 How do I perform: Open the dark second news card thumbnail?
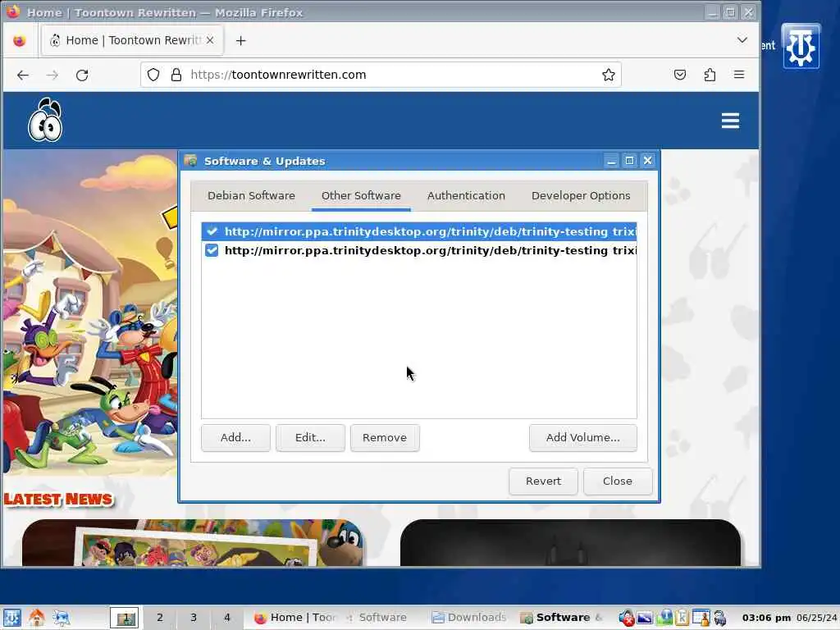(x=570, y=542)
